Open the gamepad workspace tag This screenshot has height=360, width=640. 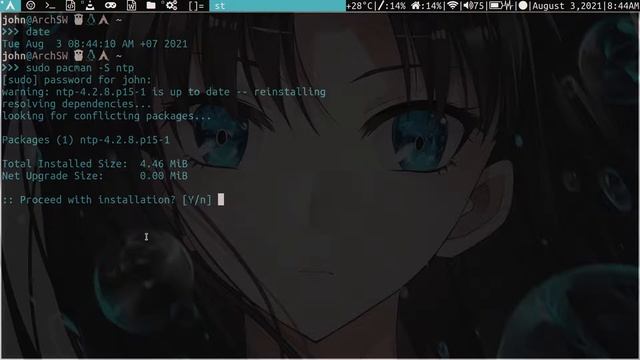[x=110, y=6]
